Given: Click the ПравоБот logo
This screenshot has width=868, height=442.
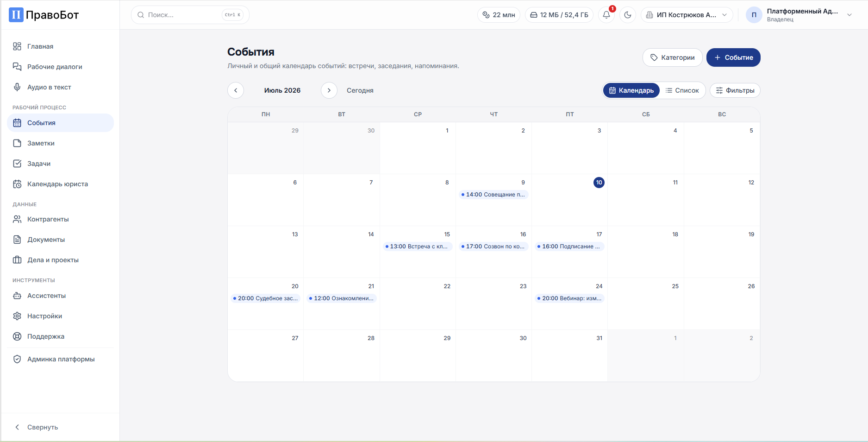Looking at the screenshot, I should point(44,15).
